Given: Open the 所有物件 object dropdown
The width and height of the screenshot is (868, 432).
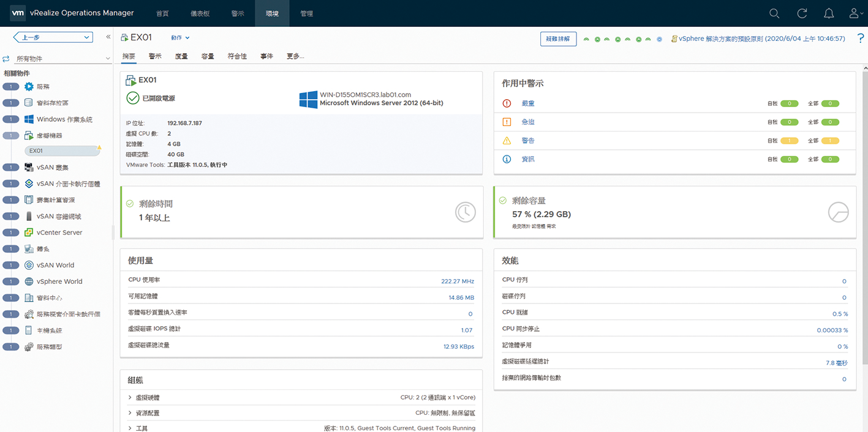Looking at the screenshot, I should point(63,59).
